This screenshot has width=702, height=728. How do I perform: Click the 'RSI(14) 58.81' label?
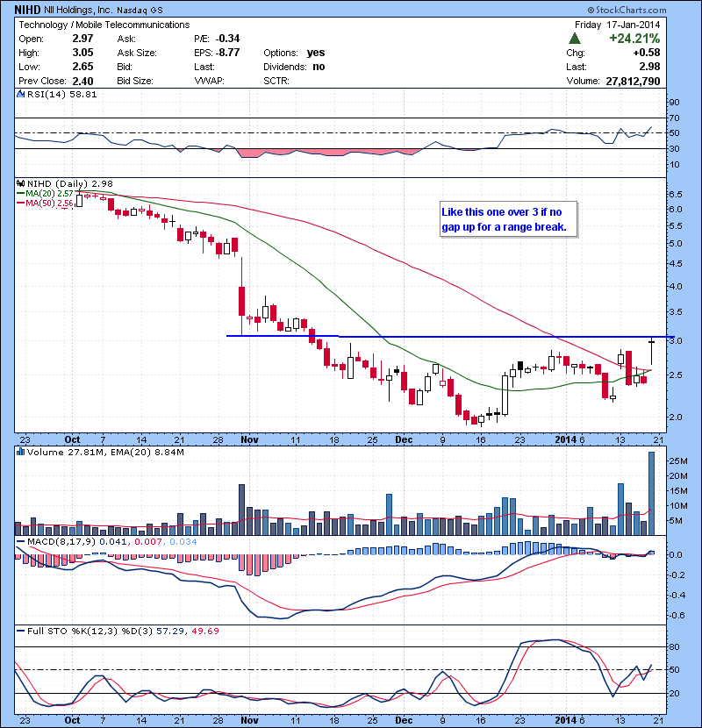coord(61,94)
